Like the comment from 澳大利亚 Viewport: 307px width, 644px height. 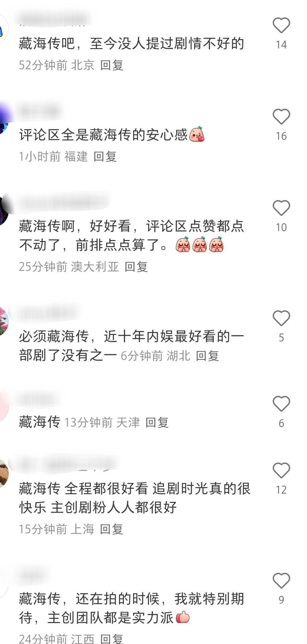point(281,208)
